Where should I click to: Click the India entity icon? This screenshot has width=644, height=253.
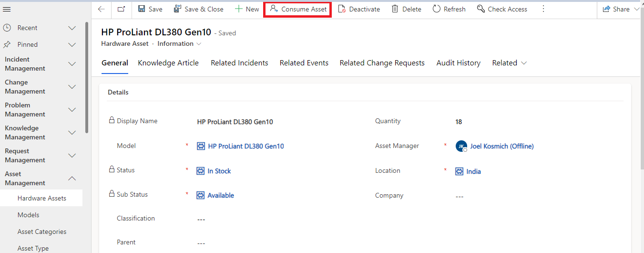click(x=459, y=171)
